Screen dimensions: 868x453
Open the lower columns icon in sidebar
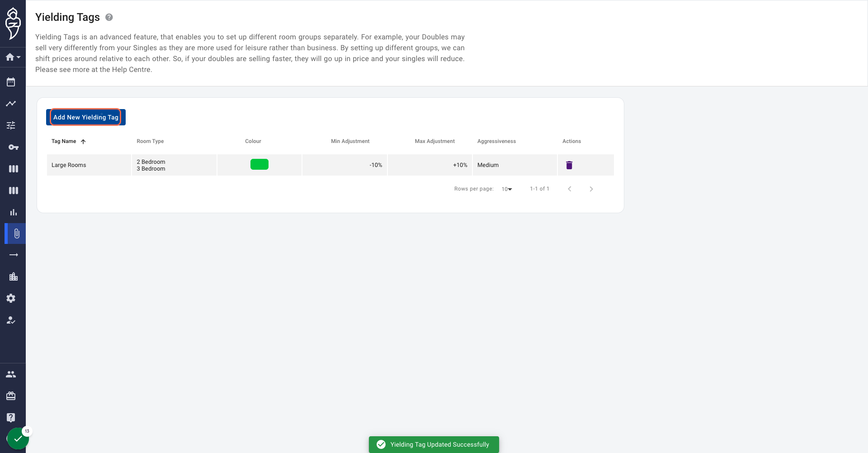point(14,191)
